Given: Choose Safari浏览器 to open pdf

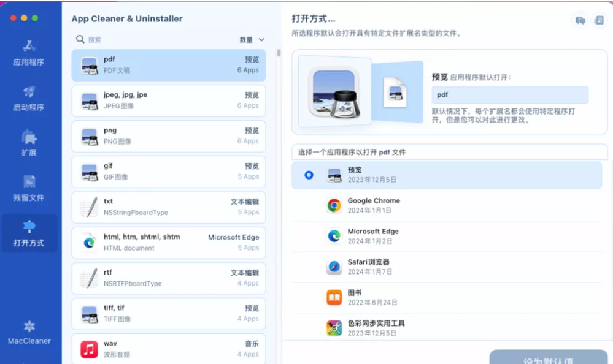Looking at the screenshot, I should pyautogui.click(x=447, y=267).
